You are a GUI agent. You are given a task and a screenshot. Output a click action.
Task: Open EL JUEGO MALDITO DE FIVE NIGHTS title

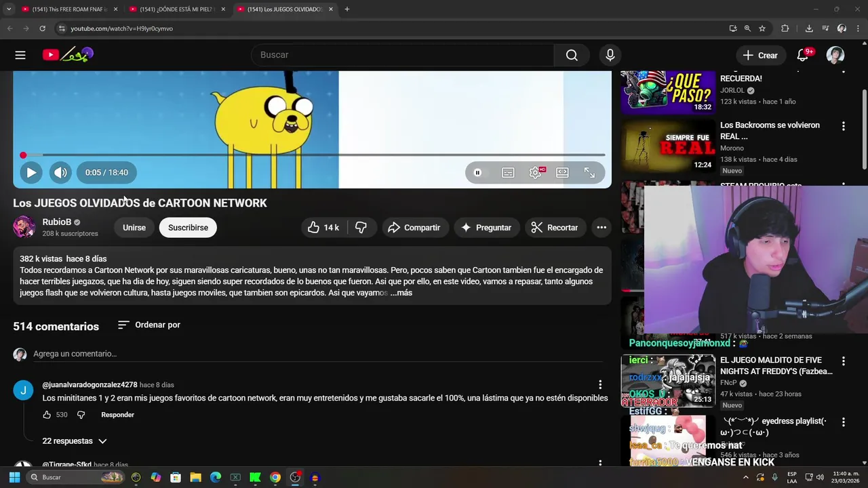(x=775, y=366)
